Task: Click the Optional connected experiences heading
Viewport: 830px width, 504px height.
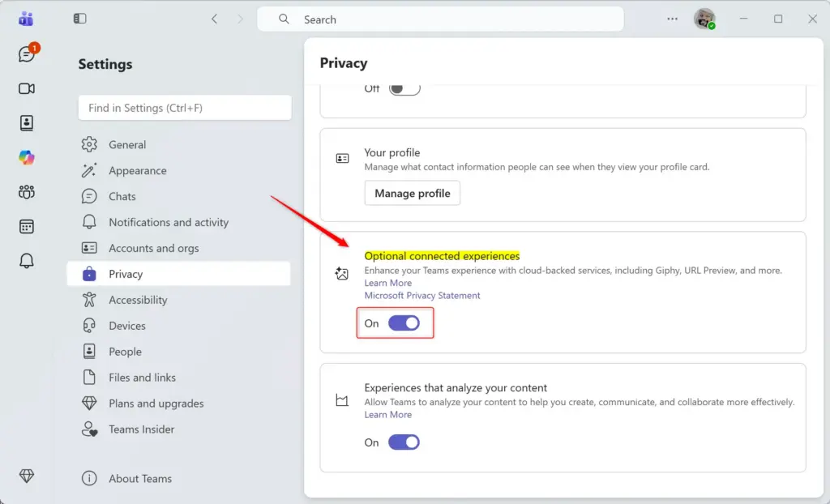Action: tap(442, 256)
